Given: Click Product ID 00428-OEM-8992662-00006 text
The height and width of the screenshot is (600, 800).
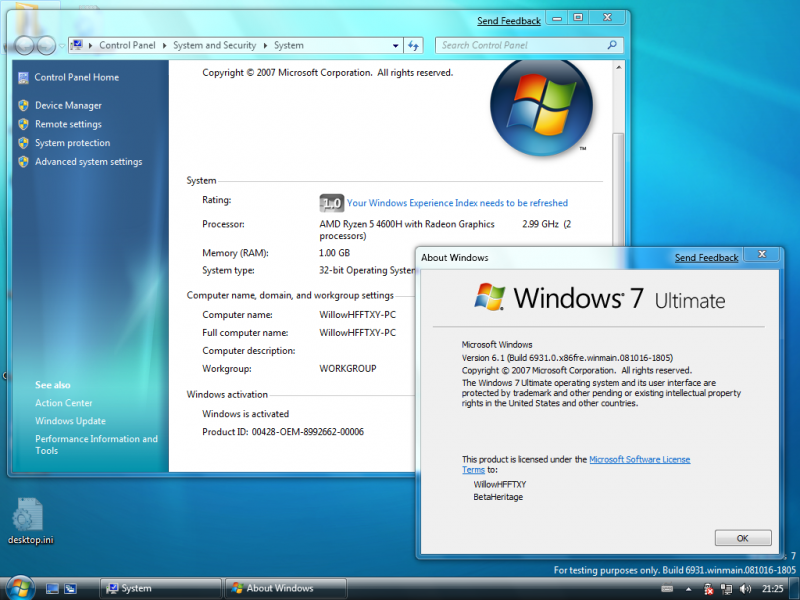Looking at the screenshot, I should tap(283, 432).
